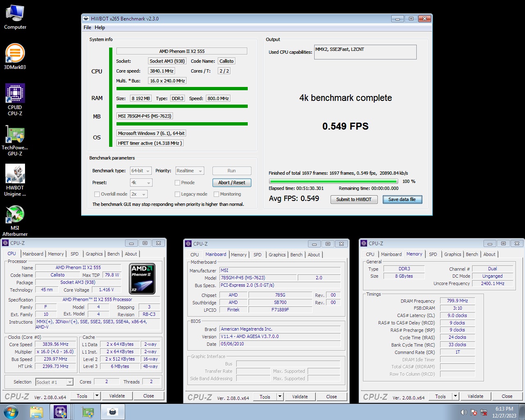Toggle the Pmode checkbox
Screen dimensions: 525x420
177,183
